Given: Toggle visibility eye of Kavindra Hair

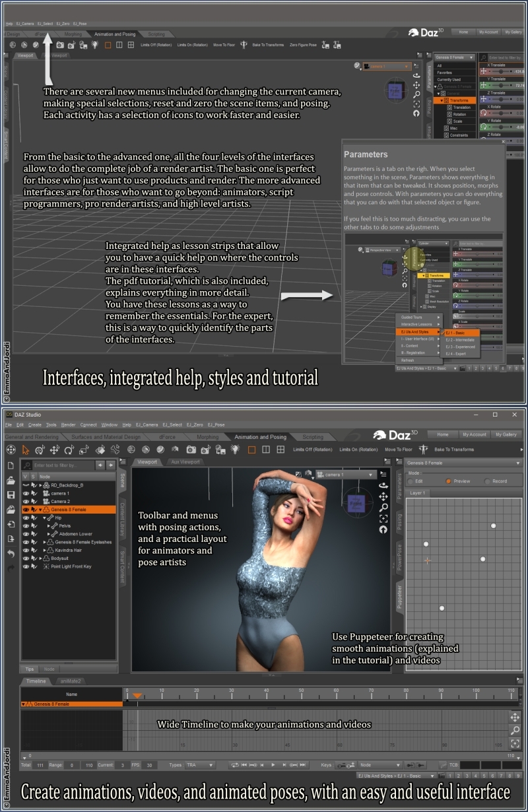Looking at the screenshot, I should tap(26, 550).
